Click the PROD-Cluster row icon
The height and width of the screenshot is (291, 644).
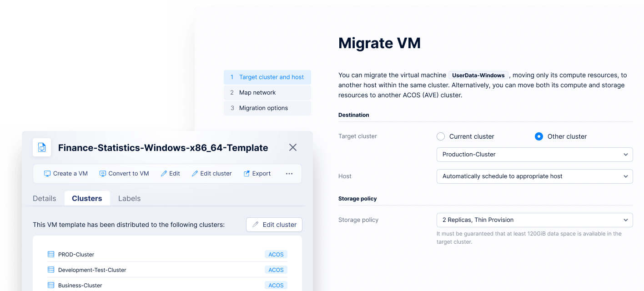(x=51, y=255)
